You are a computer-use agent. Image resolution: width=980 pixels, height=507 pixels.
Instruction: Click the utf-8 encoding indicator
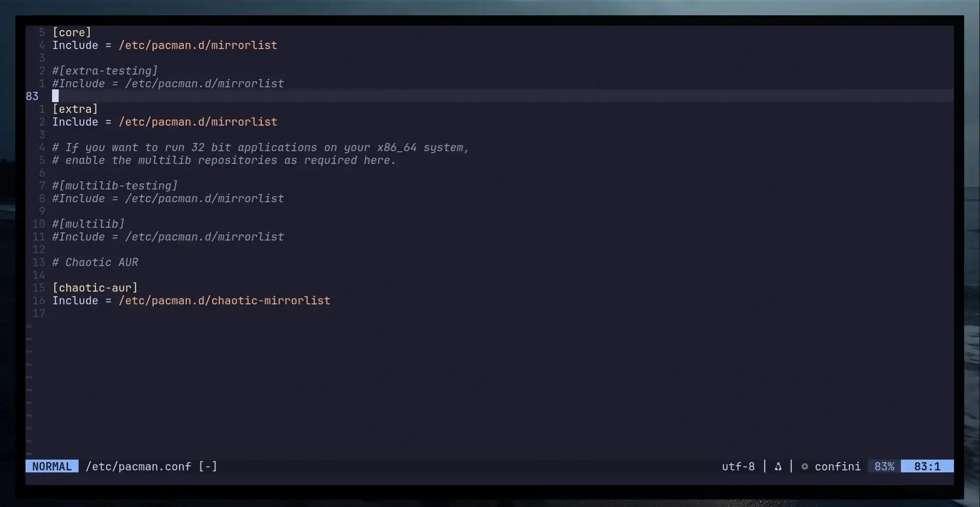[x=738, y=466]
